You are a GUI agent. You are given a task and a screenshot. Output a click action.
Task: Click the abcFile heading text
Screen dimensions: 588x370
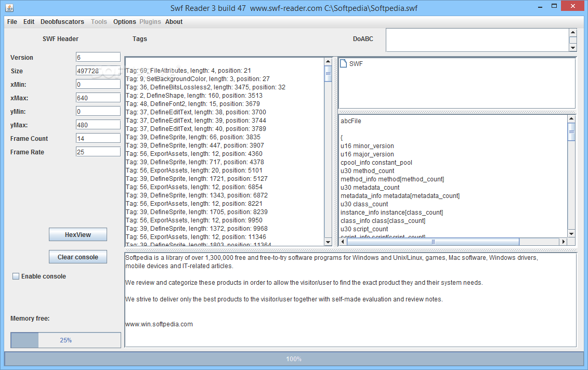[351, 121]
